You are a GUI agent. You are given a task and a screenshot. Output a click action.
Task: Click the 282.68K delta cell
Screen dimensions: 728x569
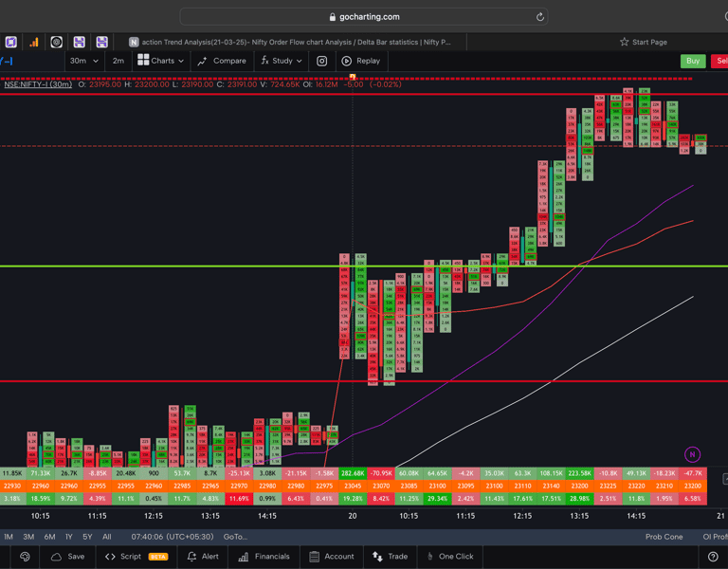coord(353,473)
